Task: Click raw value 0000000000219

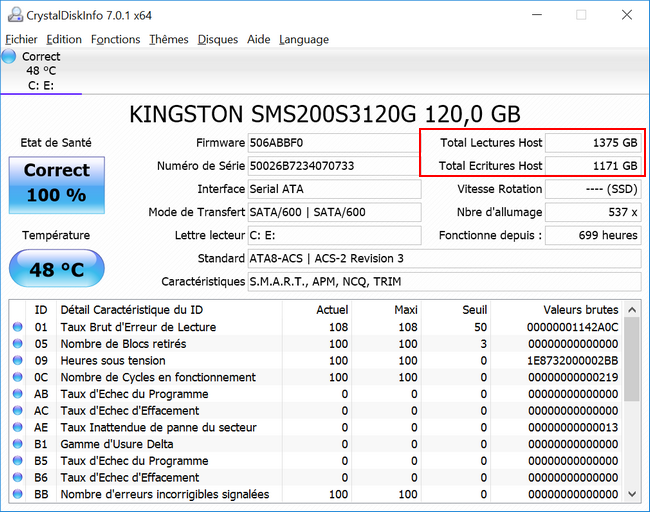Action: [573, 377]
